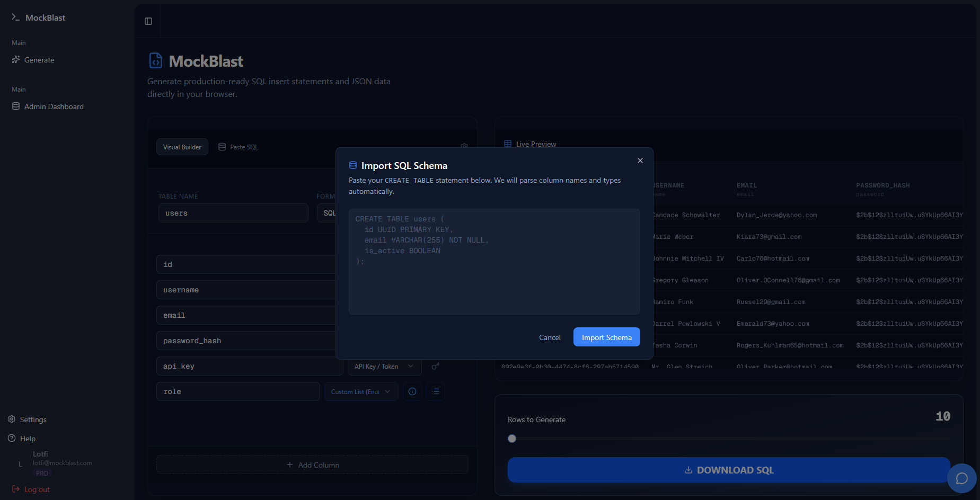Click the Log out arrow icon
Image resolution: width=980 pixels, height=500 pixels.
click(16, 489)
